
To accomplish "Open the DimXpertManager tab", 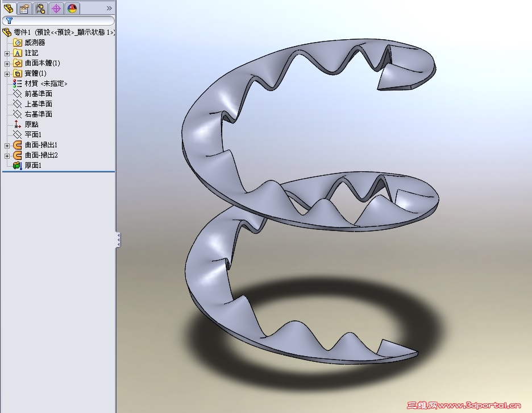I will 56,8.
